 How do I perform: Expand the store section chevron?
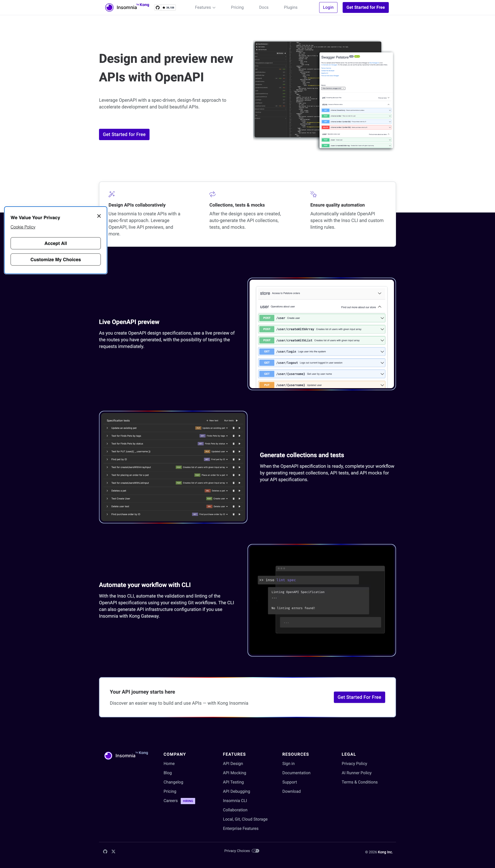(379, 293)
